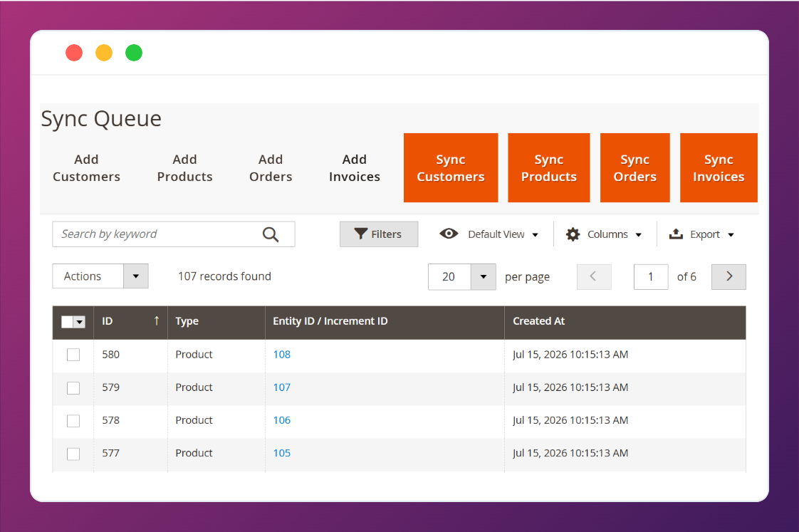Click the Columns gear icon
This screenshot has width=799, height=532.
[x=573, y=234]
